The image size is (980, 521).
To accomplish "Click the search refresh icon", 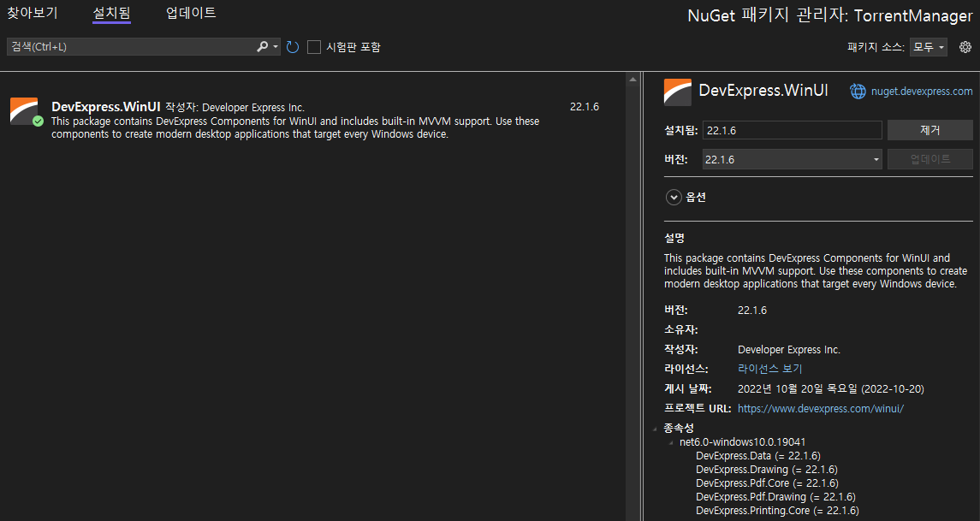I will (292, 47).
